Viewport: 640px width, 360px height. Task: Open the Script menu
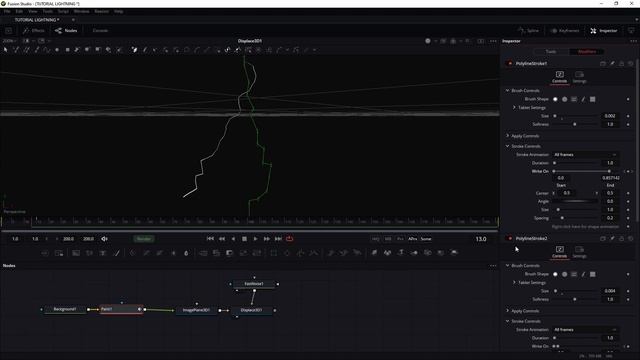pos(63,11)
